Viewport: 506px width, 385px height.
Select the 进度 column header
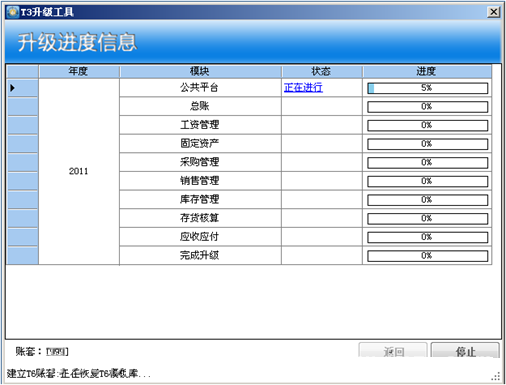coord(427,71)
